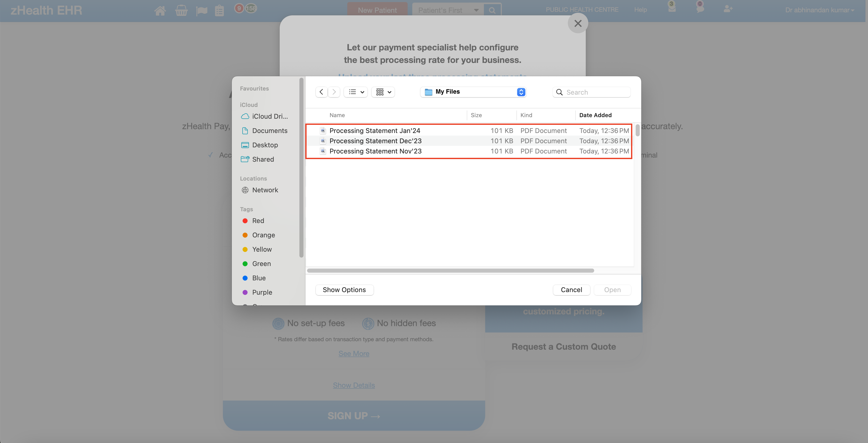The width and height of the screenshot is (868, 443).
Task: Click Cancel in the file dialog
Action: click(x=571, y=290)
